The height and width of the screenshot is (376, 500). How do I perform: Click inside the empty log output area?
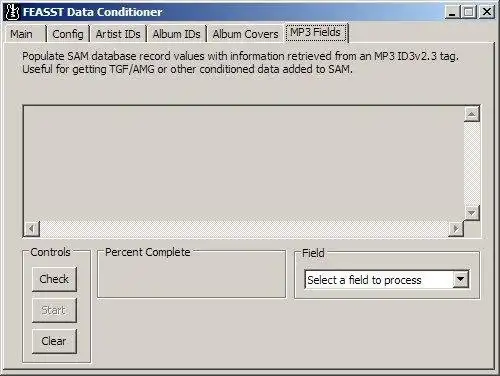[x=243, y=163]
